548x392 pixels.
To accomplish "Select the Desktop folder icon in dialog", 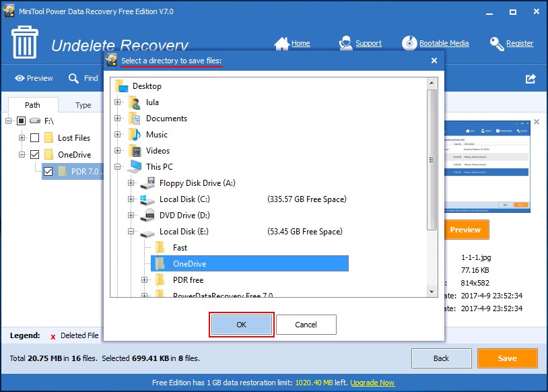I will coord(121,86).
